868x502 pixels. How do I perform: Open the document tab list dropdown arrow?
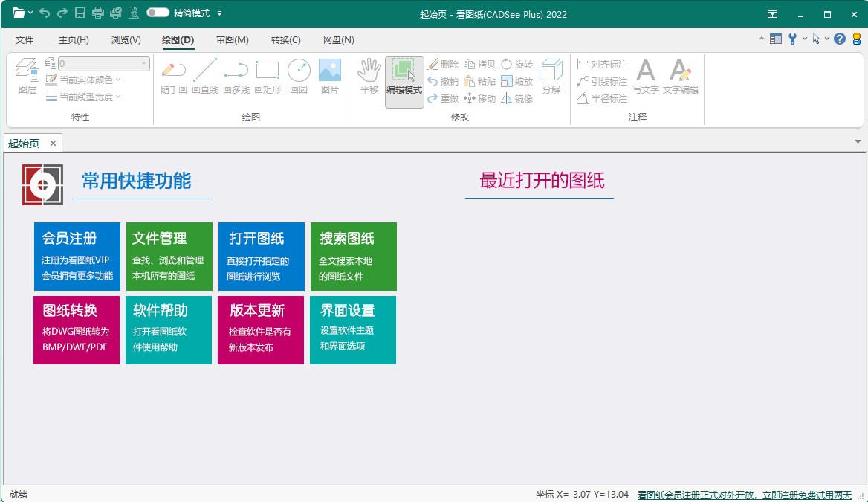coord(858,142)
